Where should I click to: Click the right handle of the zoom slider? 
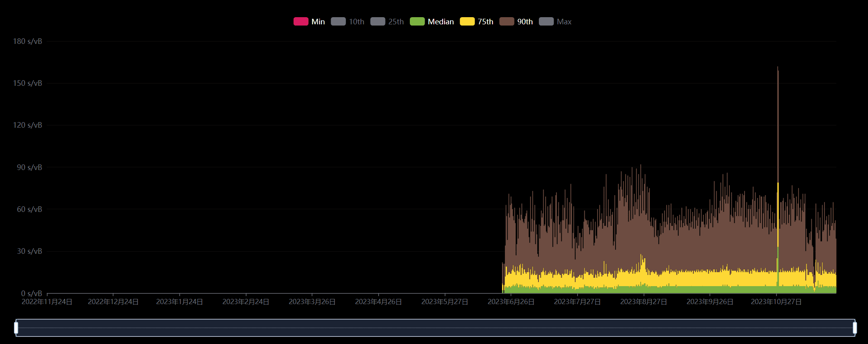(x=854, y=328)
